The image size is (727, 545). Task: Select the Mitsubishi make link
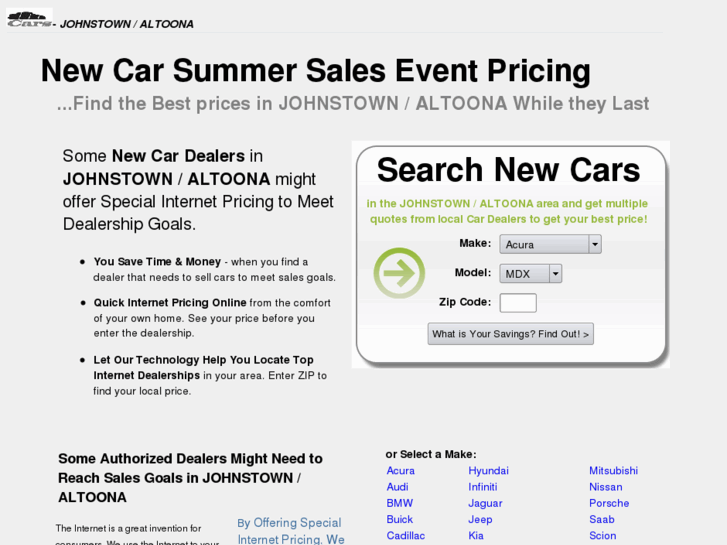(x=613, y=471)
